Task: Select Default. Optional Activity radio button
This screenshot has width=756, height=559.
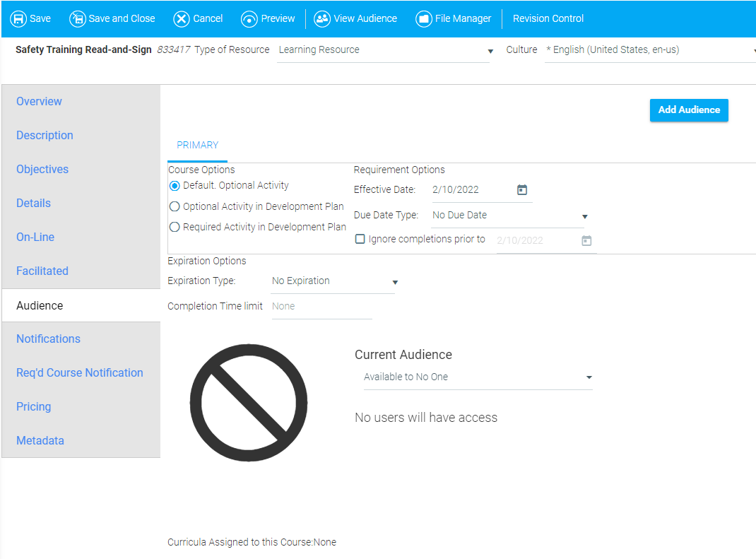Action: (x=175, y=186)
